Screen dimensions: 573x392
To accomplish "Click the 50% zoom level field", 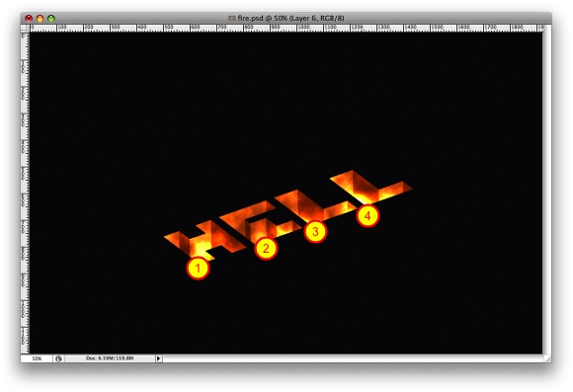I will point(37,358).
